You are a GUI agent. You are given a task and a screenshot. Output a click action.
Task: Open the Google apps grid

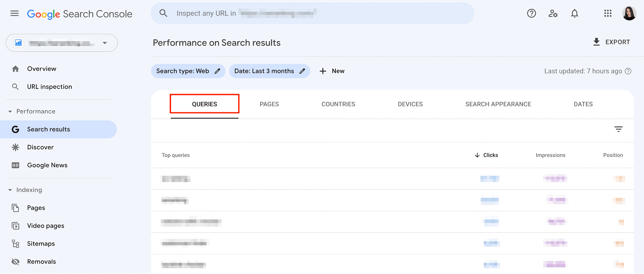point(608,13)
